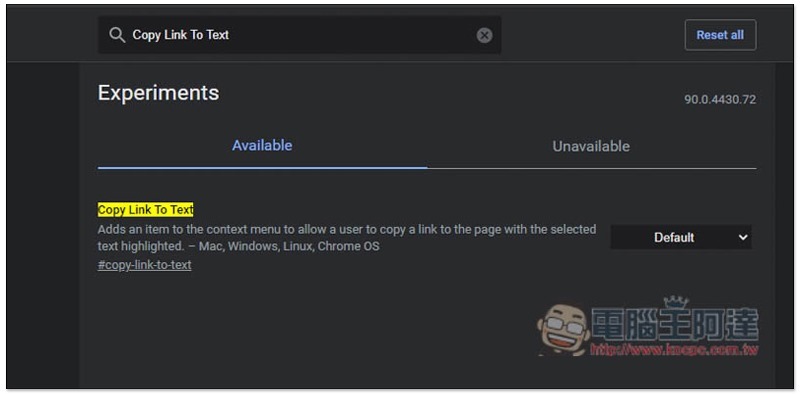Click the Experiments heading

pos(158,93)
